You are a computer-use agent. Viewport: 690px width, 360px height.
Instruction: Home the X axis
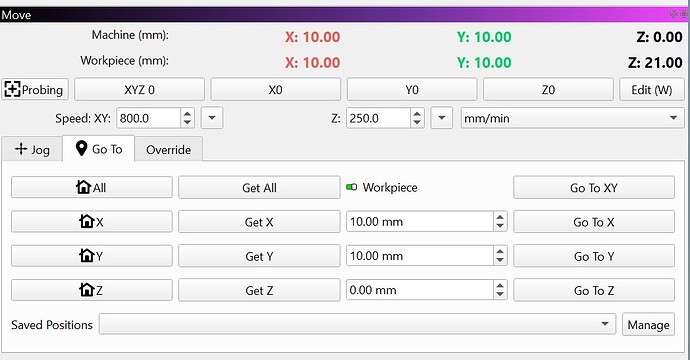point(92,222)
